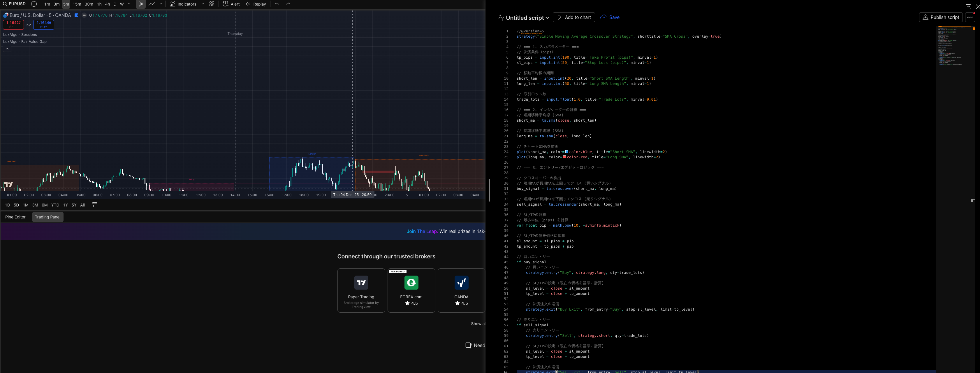The width and height of the screenshot is (980, 373).
Task: Click blue color swatch on line 24
Action: click(x=567, y=152)
